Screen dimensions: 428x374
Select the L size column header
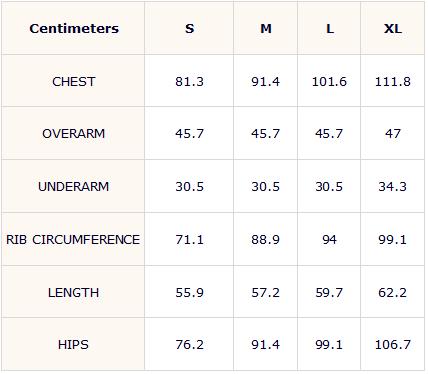click(330, 29)
